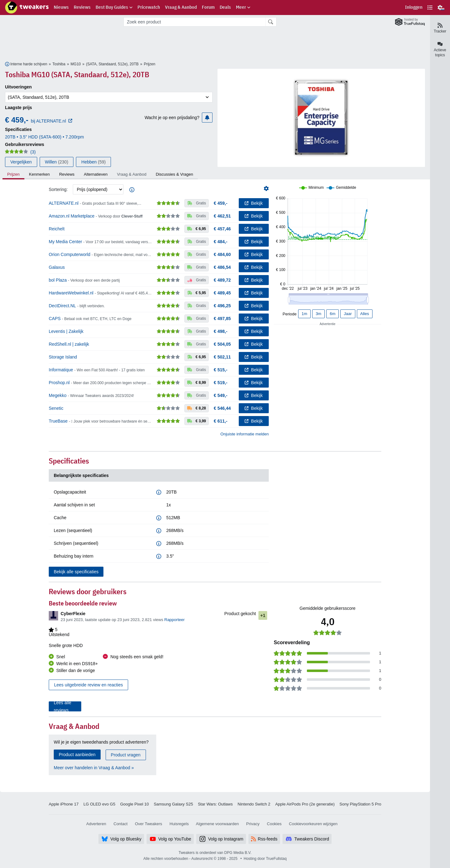Click Bekijk alle specificaties button
Screen dimensions: 450x868
(x=76, y=571)
